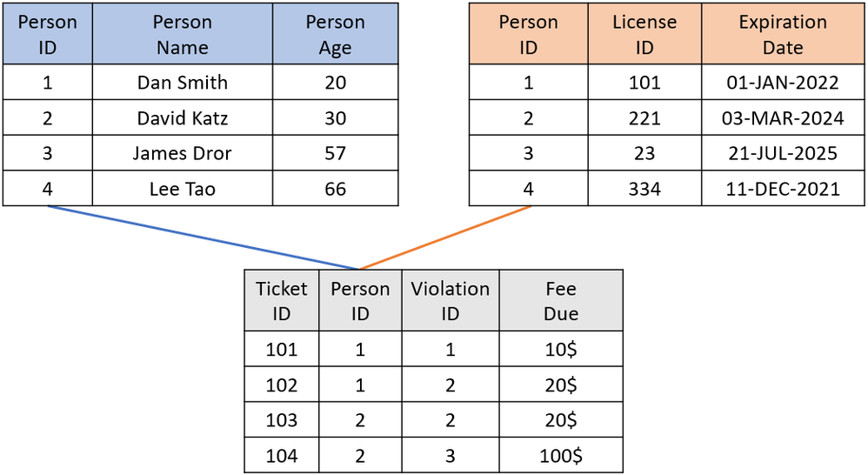
Task: Click the 01-JAN-2022 expiration date cell
Action: coord(783,83)
